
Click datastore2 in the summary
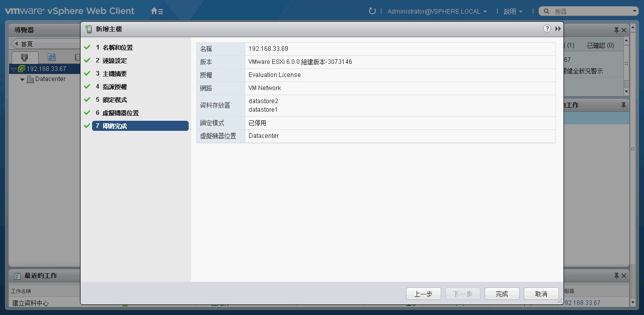coord(263,101)
